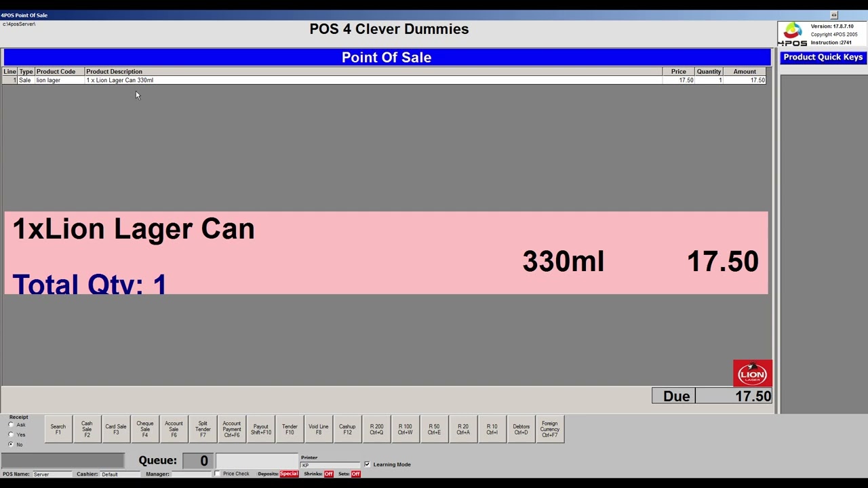Image resolution: width=868 pixels, height=488 pixels.
Task: Click the Product Code column header
Action: 60,71
